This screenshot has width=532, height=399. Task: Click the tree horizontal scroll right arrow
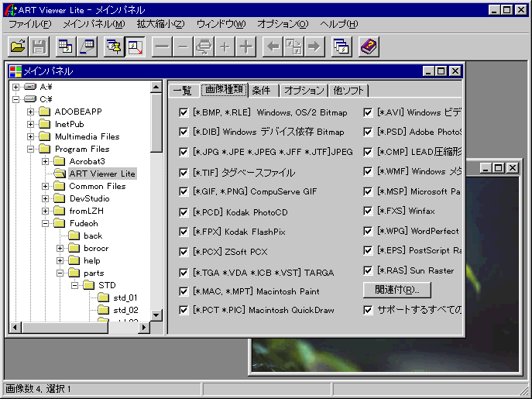tap(144, 328)
